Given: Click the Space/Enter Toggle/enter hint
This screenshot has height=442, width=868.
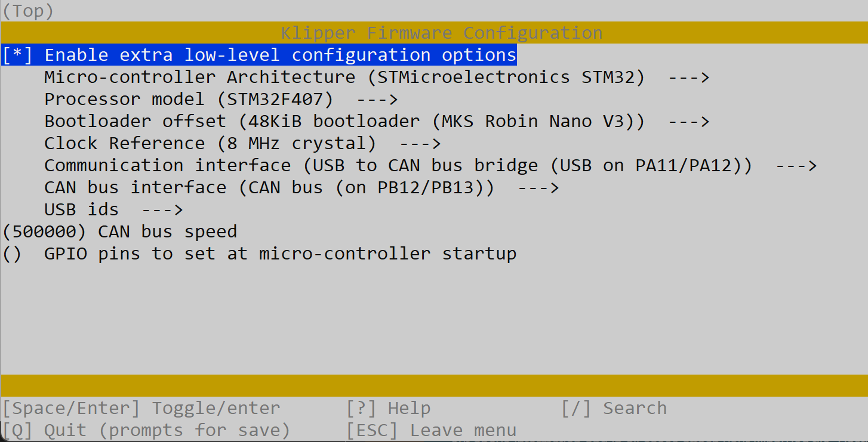Looking at the screenshot, I should (x=141, y=409).
